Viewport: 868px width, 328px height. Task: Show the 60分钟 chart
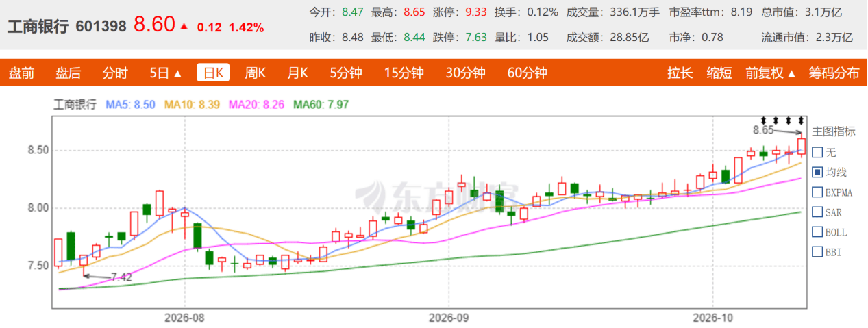[x=527, y=73]
